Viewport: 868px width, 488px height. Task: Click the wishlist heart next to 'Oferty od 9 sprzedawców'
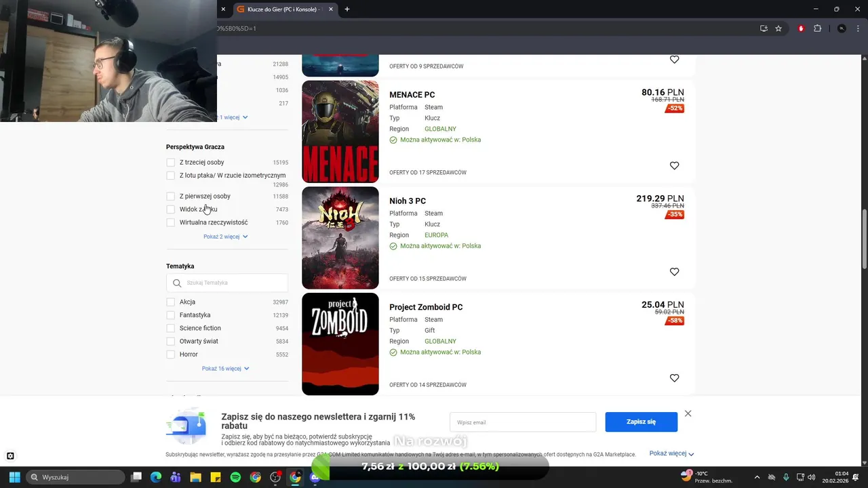[674, 60]
